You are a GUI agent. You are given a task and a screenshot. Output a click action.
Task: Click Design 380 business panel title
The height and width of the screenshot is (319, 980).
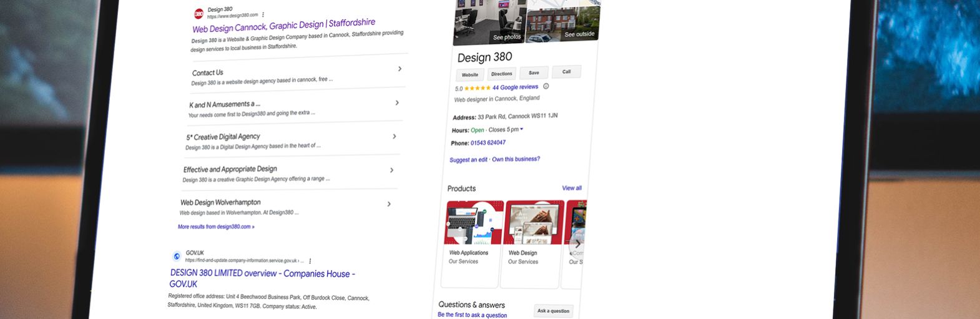coord(484,57)
